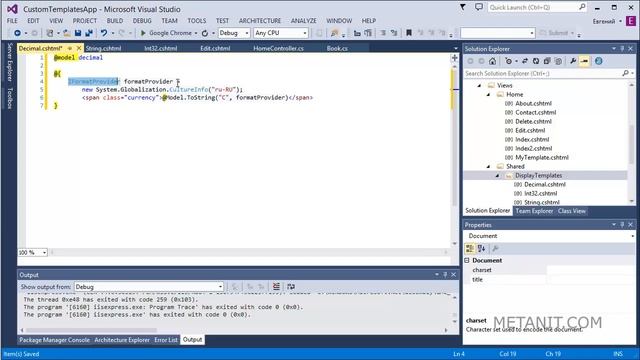Viewport: 640px width, 360px height.
Task: Switch to the HomeController.cs tab
Action: click(278, 48)
